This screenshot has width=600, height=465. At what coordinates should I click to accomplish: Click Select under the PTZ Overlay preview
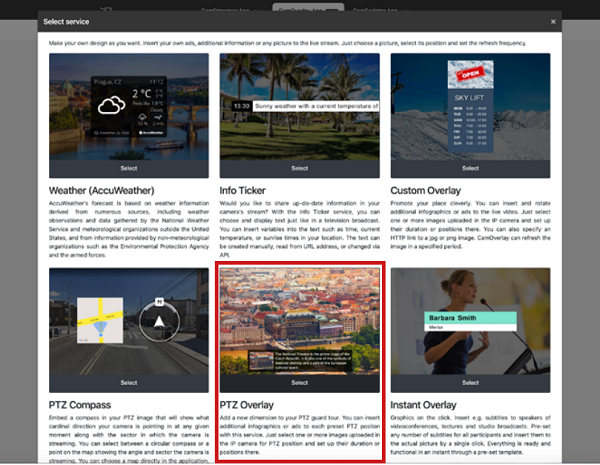tap(300, 382)
